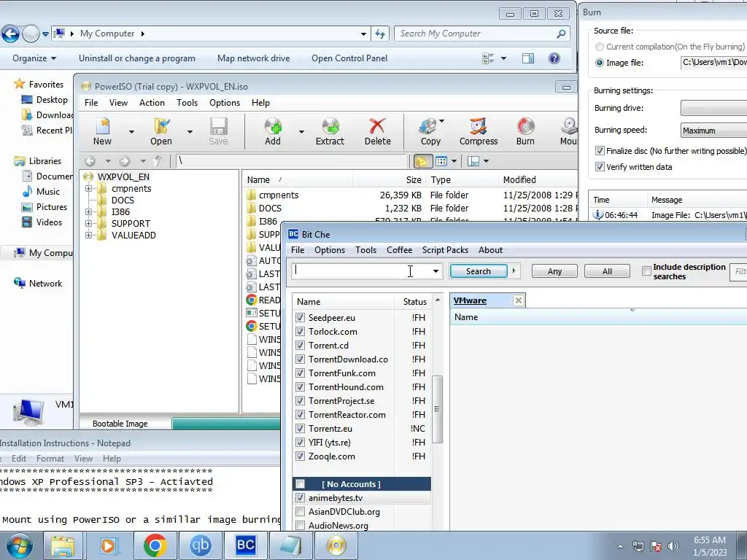Uncheck animebytes.tv checkbox
The image size is (747, 560).
(x=300, y=498)
